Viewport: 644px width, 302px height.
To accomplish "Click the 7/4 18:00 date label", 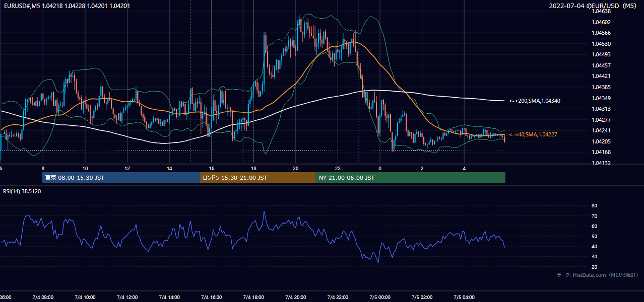I will [x=253, y=297].
